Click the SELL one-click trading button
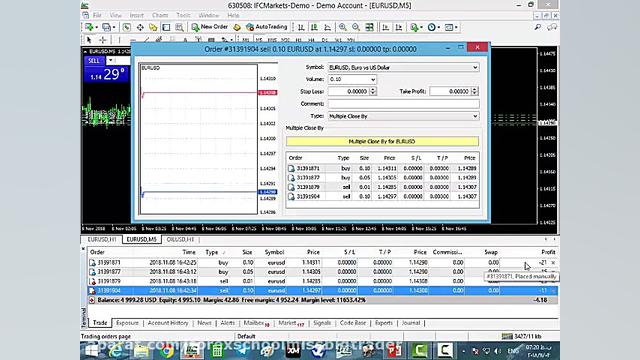Viewport: 640px width, 360px height. pyautogui.click(x=94, y=60)
